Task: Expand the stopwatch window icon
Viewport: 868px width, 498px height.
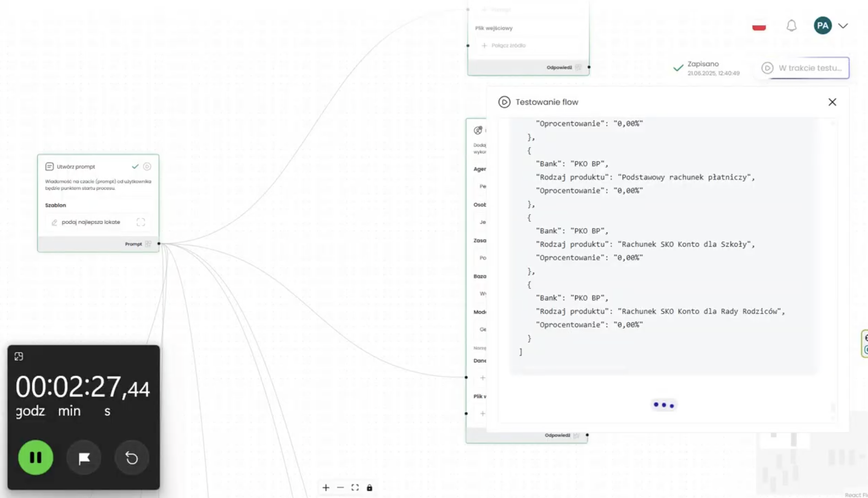Action: tap(19, 356)
